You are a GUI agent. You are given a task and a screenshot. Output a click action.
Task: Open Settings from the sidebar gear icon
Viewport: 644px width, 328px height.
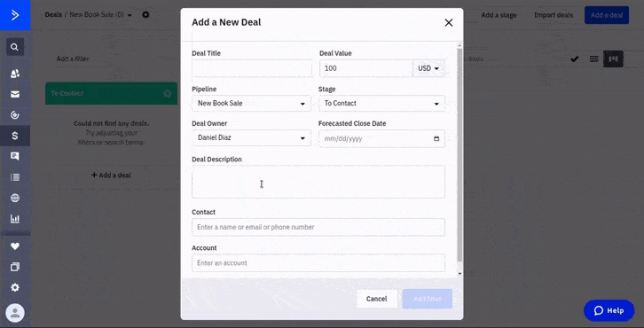[x=15, y=287]
